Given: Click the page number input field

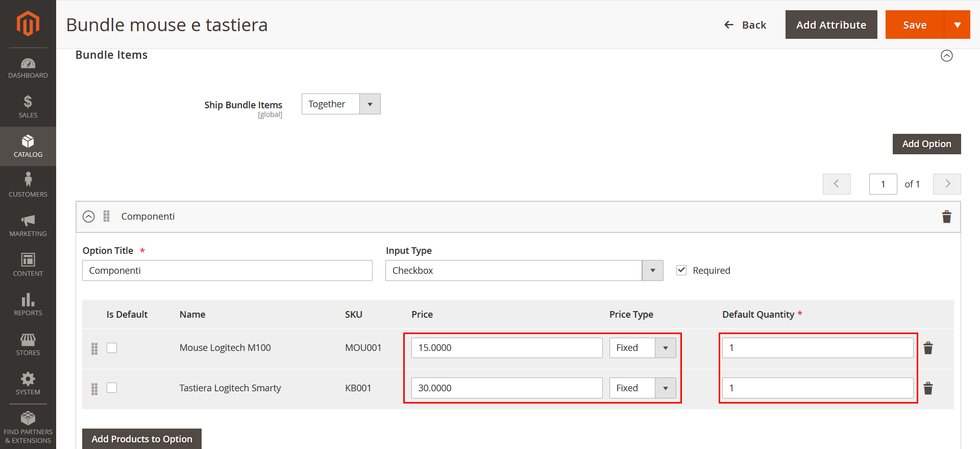Looking at the screenshot, I should pos(883,184).
